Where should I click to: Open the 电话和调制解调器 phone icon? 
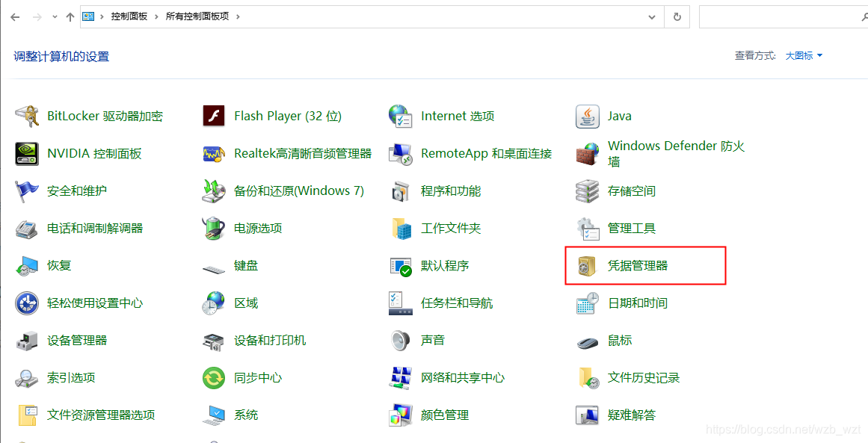[x=27, y=229]
